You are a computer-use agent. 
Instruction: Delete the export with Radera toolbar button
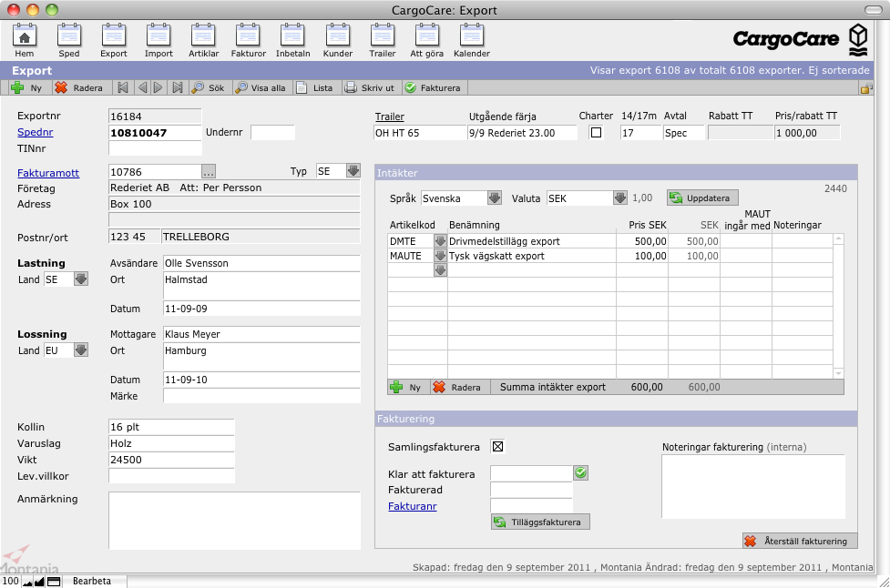pos(79,88)
